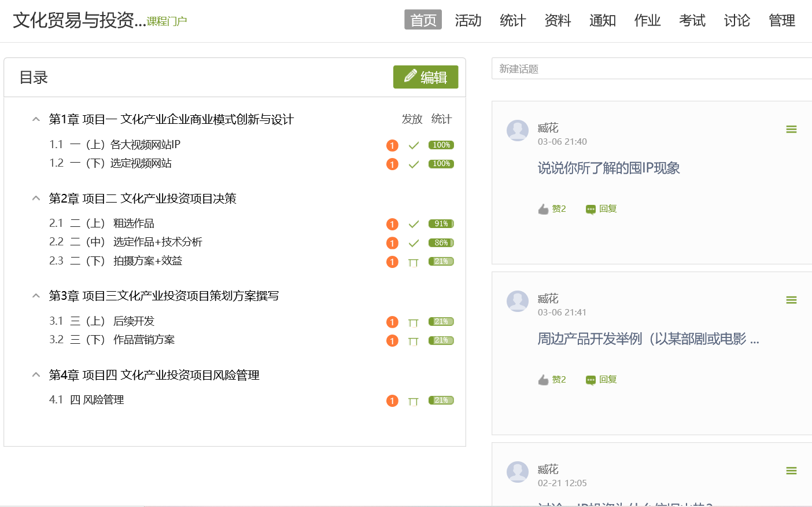The width and height of the screenshot is (812, 507).
Task: Toggle publish checkmark for section 1.2
Action: pyautogui.click(x=414, y=164)
